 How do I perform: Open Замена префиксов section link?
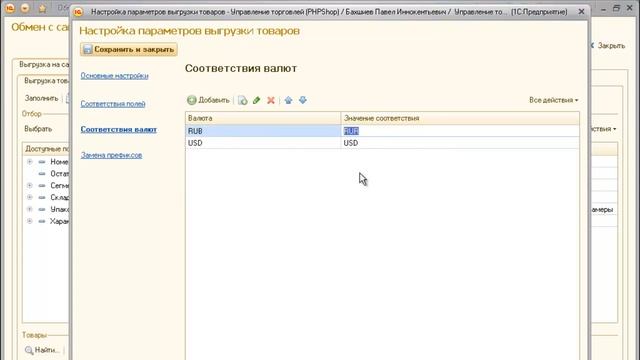coord(111,155)
